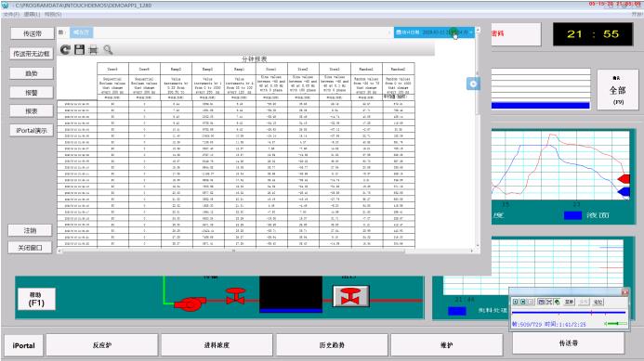Image resolution: width=644 pixels, height=361 pixels.
Task: Switch to the 反应炉 tab at the bottom
Action: point(102,345)
